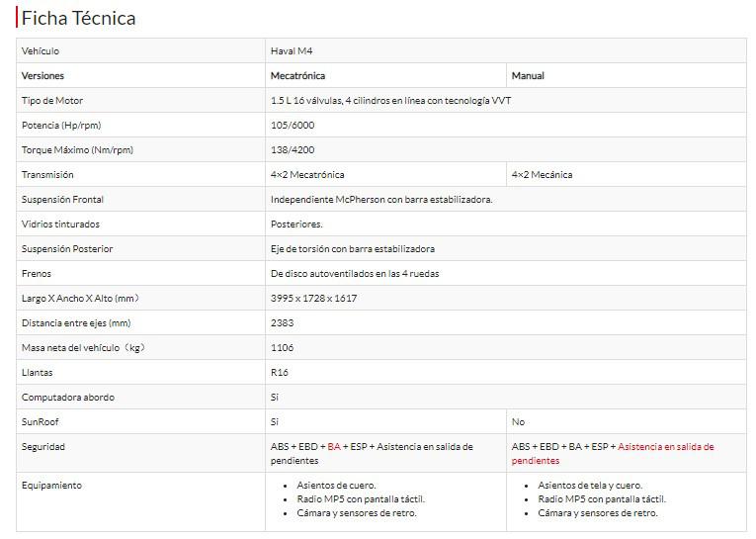Select the Haval M4 vehicle cell
Viewport: 756px width, 539px height.
pos(292,50)
